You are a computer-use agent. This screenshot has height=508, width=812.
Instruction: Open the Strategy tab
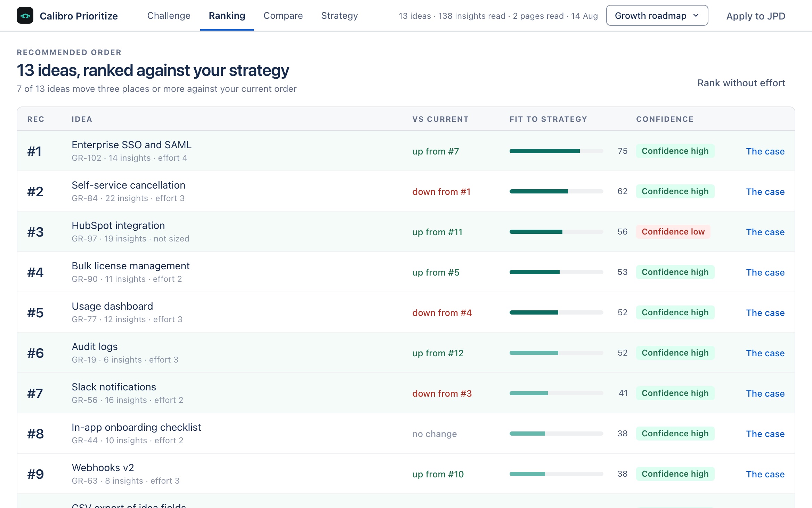coord(339,16)
